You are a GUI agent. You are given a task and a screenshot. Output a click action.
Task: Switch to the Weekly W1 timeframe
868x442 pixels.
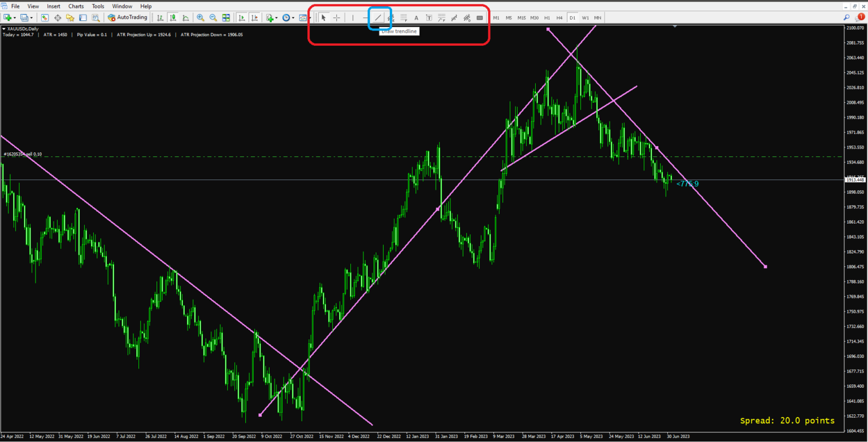pos(585,17)
